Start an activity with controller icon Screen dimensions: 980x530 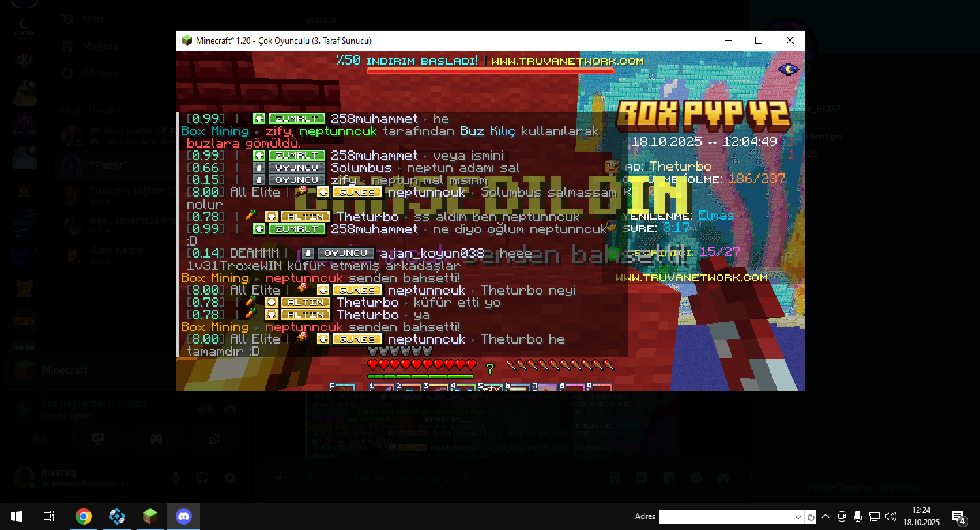tap(156, 439)
